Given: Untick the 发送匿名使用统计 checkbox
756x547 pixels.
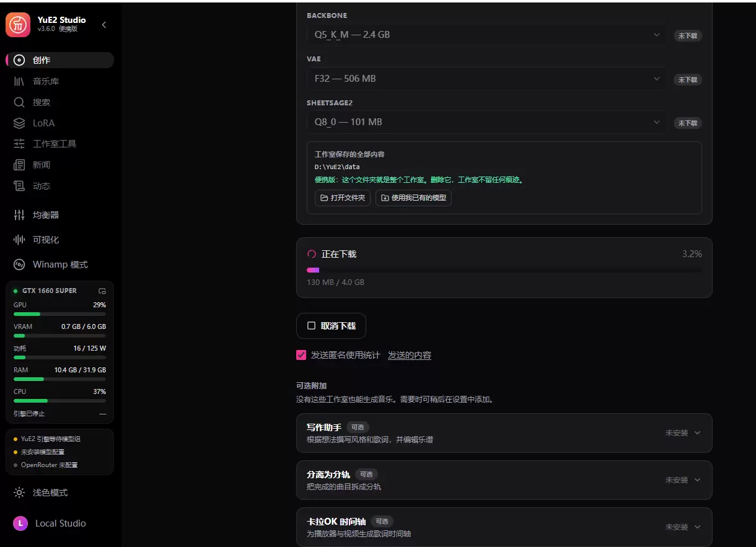Looking at the screenshot, I should pyautogui.click(x=301, y=355).
